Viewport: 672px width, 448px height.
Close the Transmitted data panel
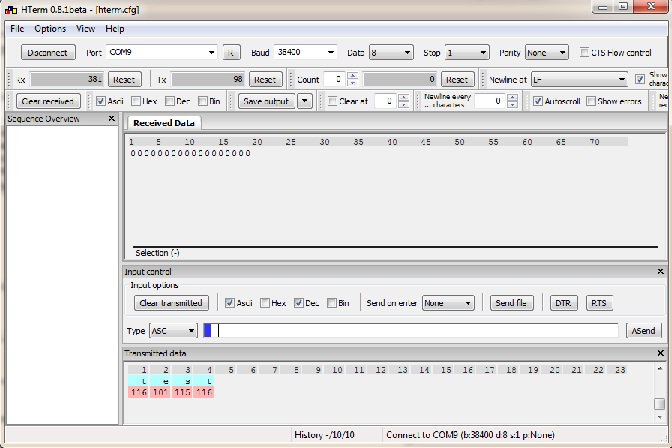point(660,354)
